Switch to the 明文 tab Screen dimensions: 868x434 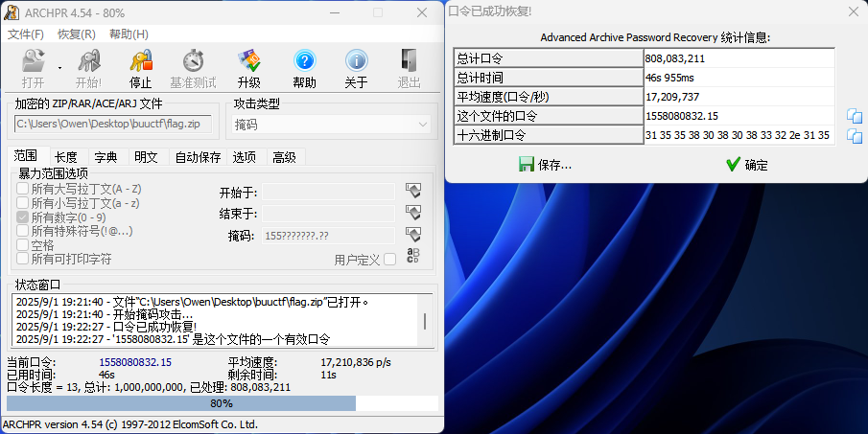pos(146,157)
